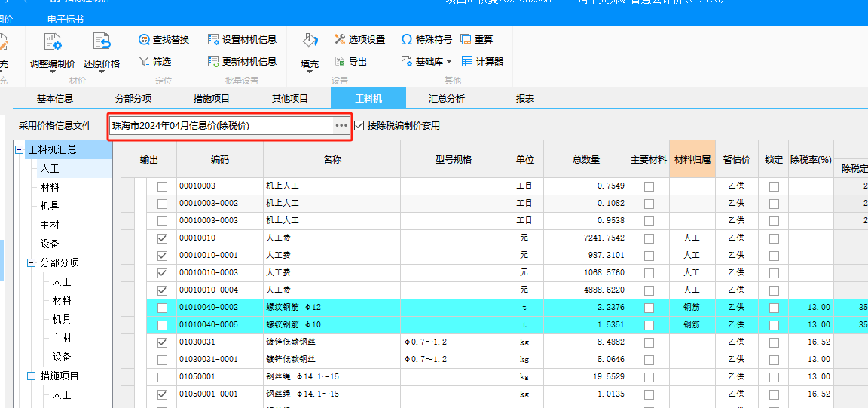Toggle 主要材料 for 01010040-0005 row
Image resolution: width=868 pixels, height=408 pixels.
point(649,325)
